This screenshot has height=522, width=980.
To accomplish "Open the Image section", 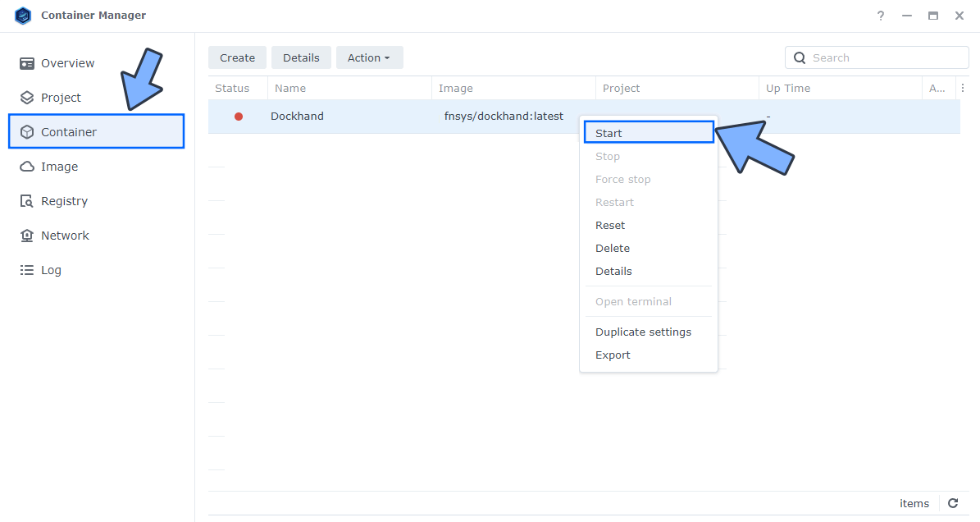I will coord(27,166).
